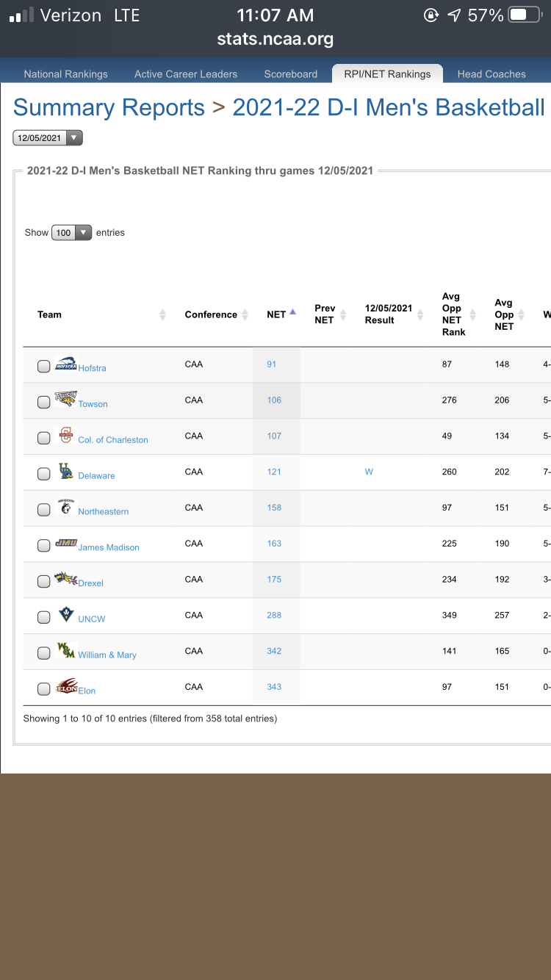Select the RPI/NET Rankings tab
This screenshot has width=551, height=980.
tap(387, 73)
